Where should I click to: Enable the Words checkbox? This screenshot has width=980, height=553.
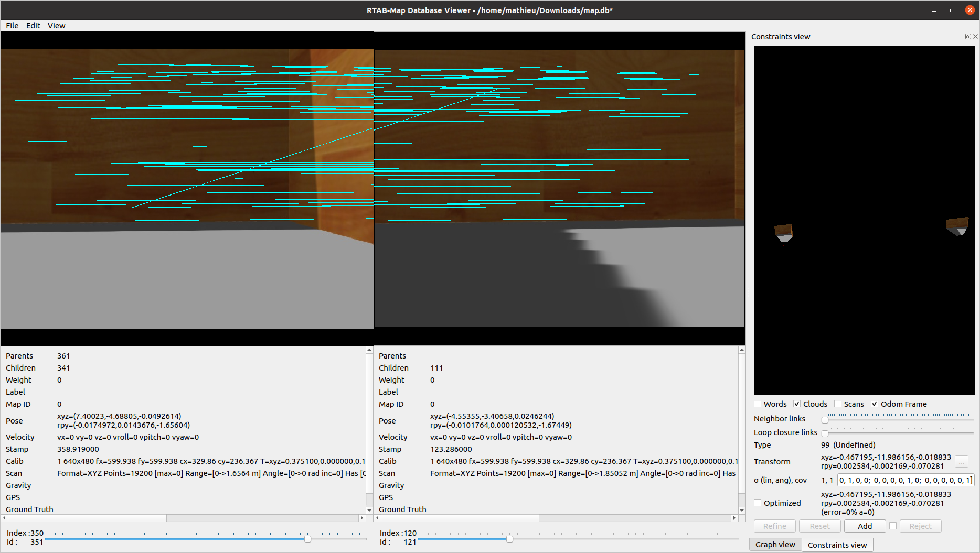(x=758, y=404)
